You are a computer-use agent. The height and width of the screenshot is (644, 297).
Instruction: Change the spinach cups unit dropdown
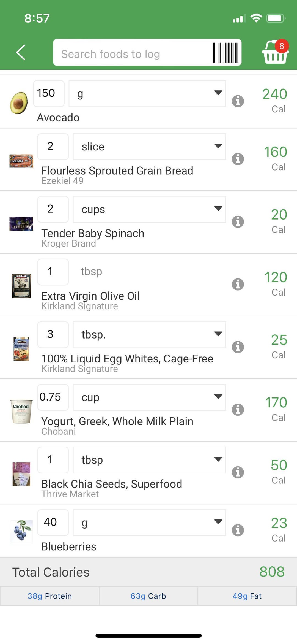(x=149, y=209)
